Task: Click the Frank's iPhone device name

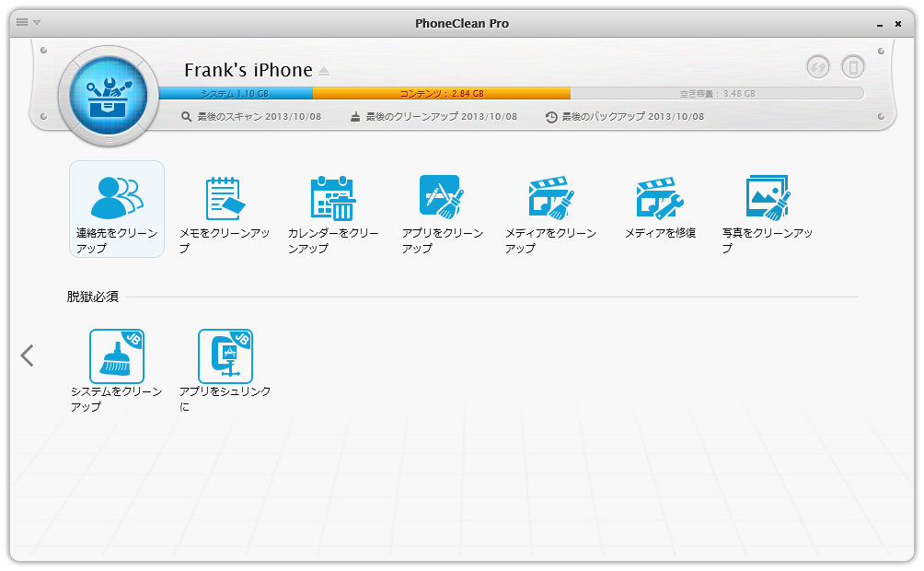Action: coord(248,70)
